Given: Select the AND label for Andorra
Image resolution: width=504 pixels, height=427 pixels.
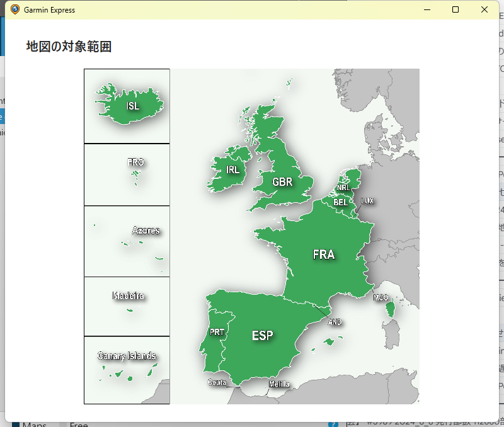Looking at the screenshot, I should click(335, 322).
